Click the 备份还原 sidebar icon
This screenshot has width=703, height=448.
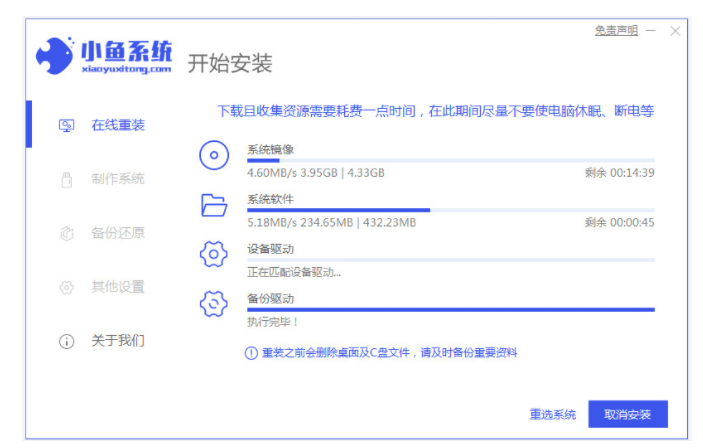[67, 233]
